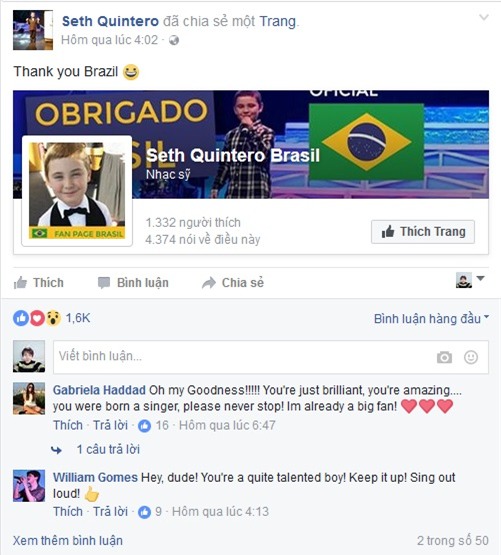Screen dimensions: 501x555
Task: Open the emoji picker smiley icon
Action: pyautogui.click(x=471, y=357)
